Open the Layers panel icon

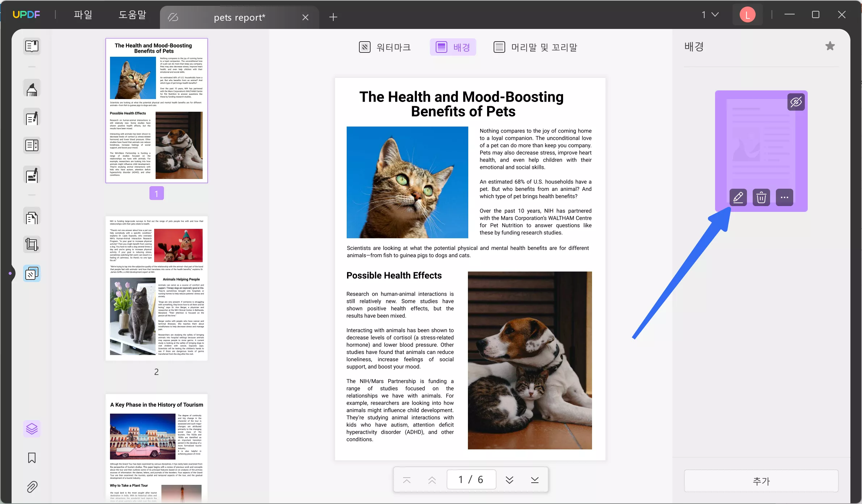[32, 429]
